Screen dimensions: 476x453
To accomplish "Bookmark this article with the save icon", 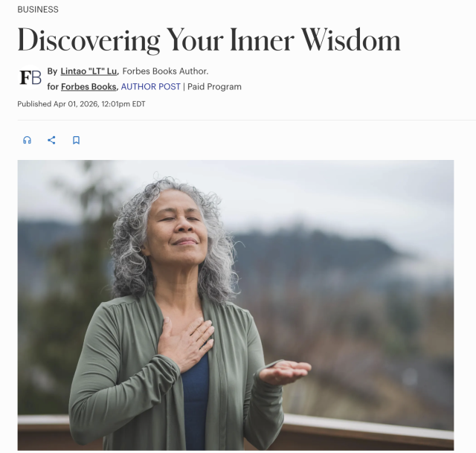I will 76,140.
